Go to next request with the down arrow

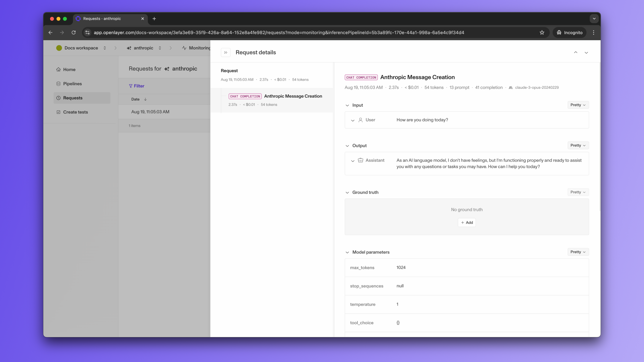(586, 53)
